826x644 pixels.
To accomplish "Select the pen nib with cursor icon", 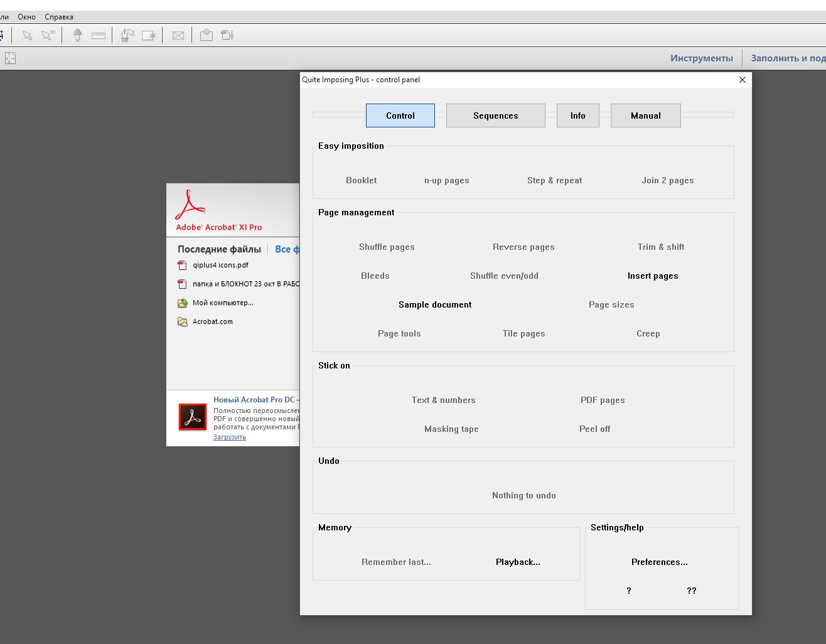I will point(127,35).
